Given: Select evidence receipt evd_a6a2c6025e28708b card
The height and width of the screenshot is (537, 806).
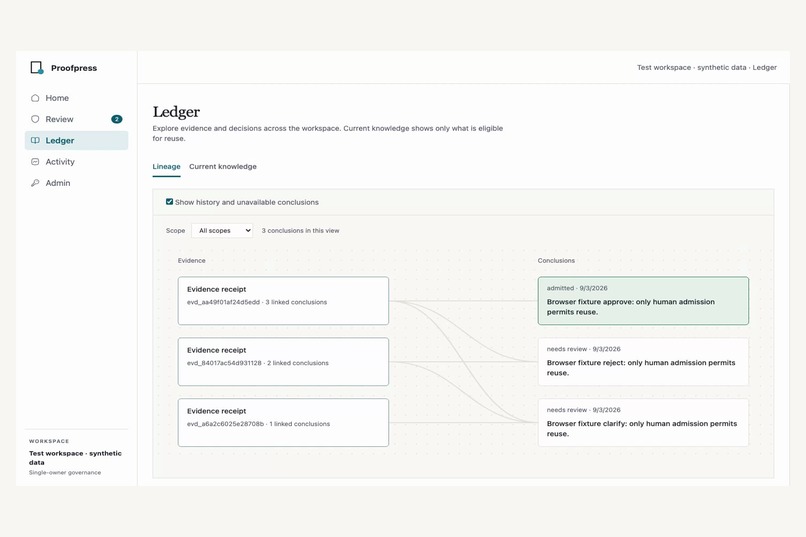Looking at the screenshot, I should point(283,422).
